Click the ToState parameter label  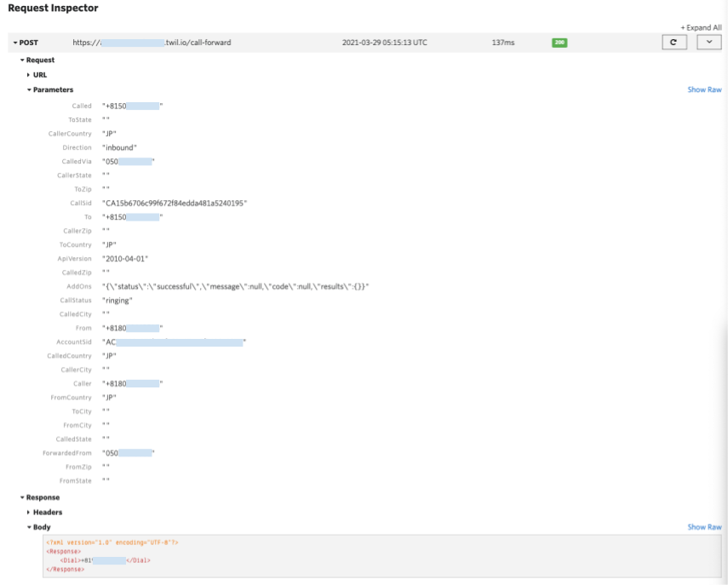pyautogui.click(x=80, y=120)
